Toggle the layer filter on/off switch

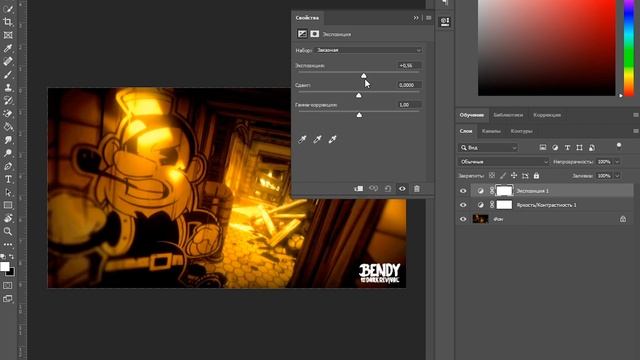(x=619, y=146)
